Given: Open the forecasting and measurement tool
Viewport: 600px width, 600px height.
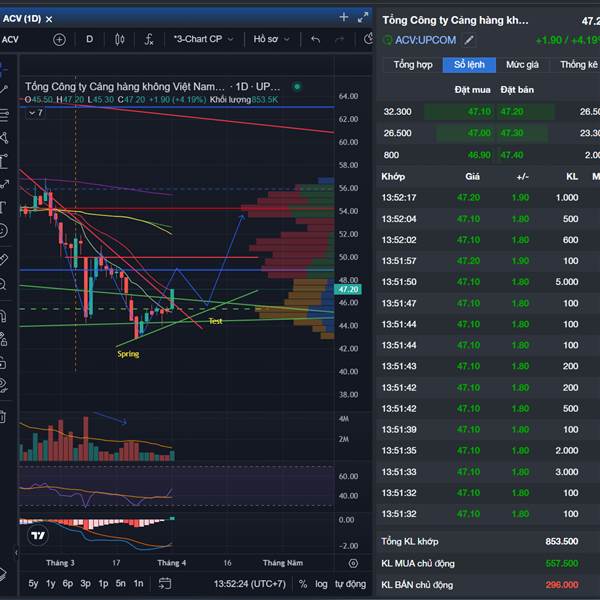Looking at the screenshot, I should pyautogui.click(x=3, y=161).
